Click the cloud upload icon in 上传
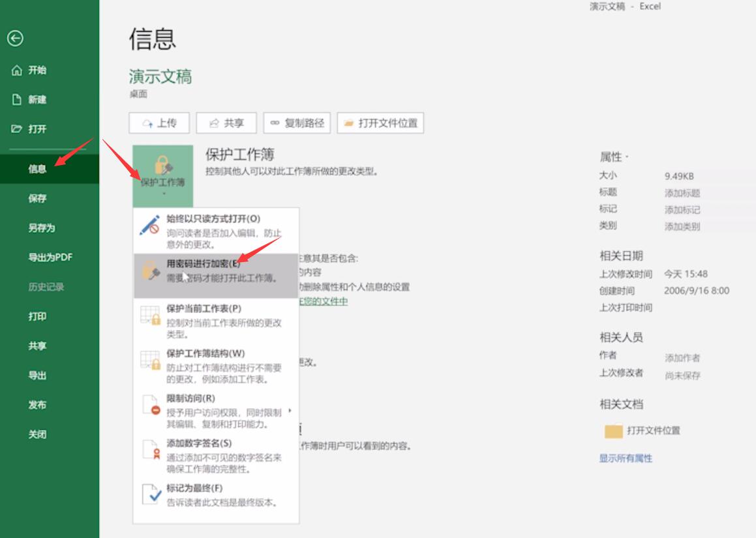The width and height of the screenshot is (756, 538). pos(147,123)
